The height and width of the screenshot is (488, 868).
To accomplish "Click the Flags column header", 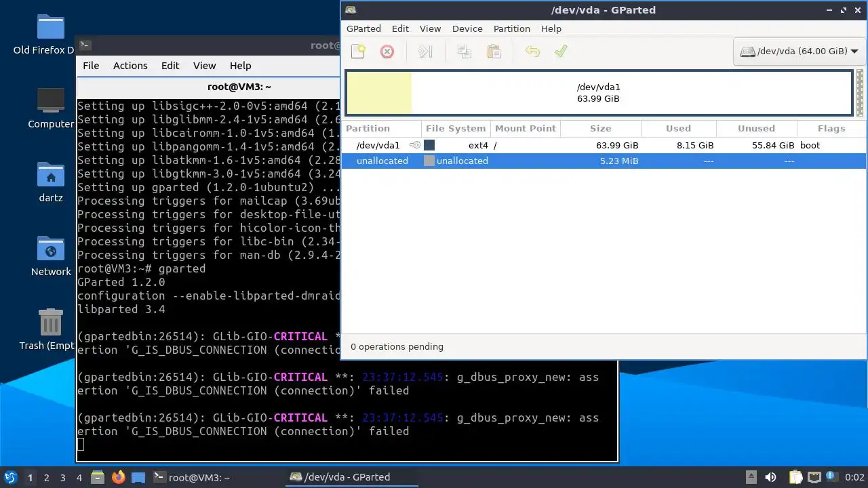I will tap(831, 128).
